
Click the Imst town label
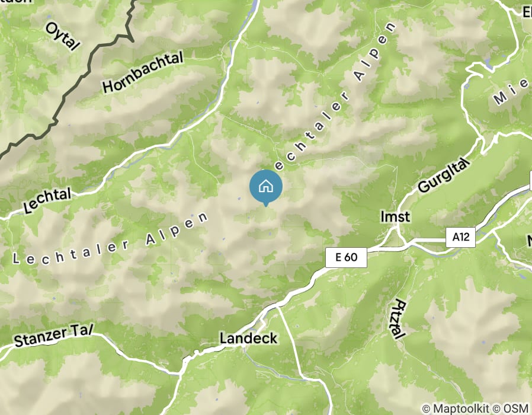395,216
